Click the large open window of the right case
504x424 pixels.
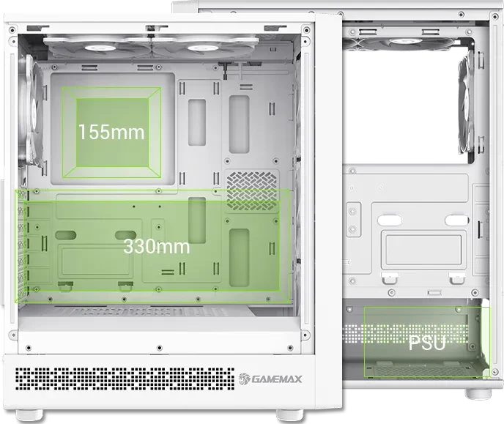click(400, 106)
